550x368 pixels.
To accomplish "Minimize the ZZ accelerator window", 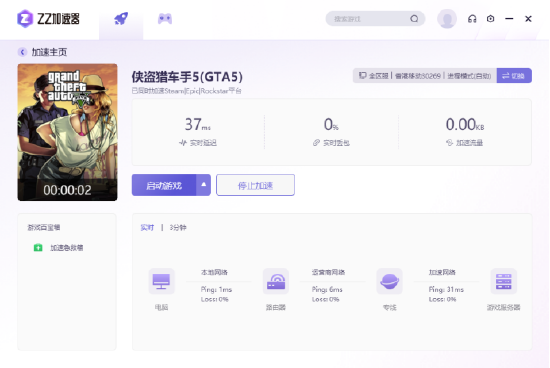I will coord(509,19).
